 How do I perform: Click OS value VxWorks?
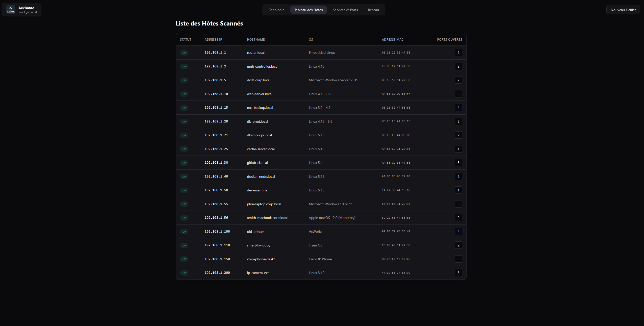click(316, 232)
